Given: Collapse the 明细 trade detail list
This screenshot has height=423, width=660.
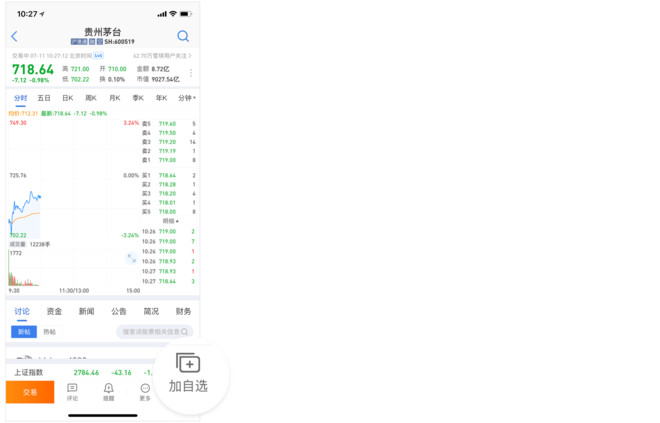Looking at the screenshot, I should tap(170, 221).
